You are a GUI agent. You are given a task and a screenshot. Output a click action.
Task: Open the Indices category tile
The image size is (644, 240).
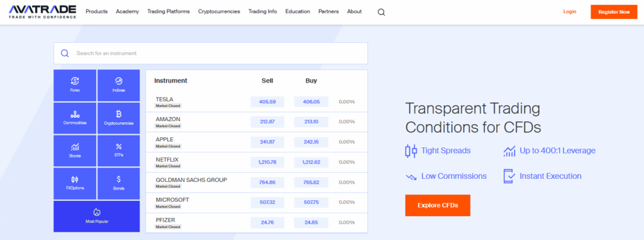[x=119, y=85]
